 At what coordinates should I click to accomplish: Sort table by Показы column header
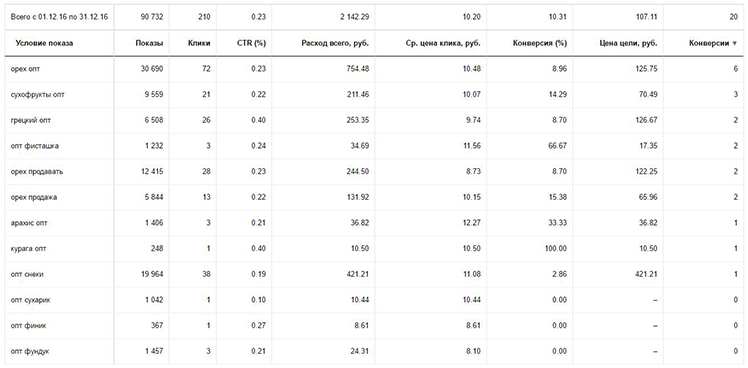coord(149,43)
